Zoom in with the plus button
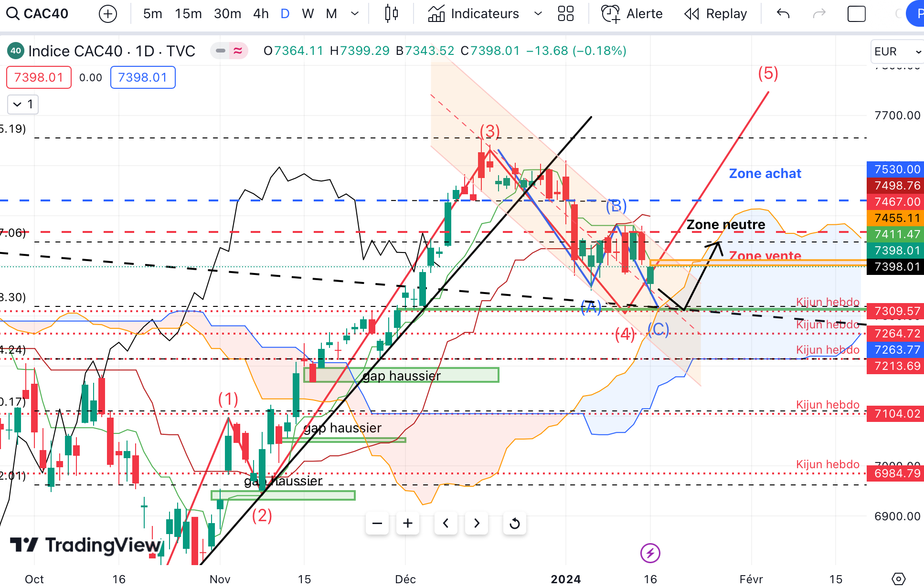The width and height of the screenshot is (924, 588). [408, 524]
